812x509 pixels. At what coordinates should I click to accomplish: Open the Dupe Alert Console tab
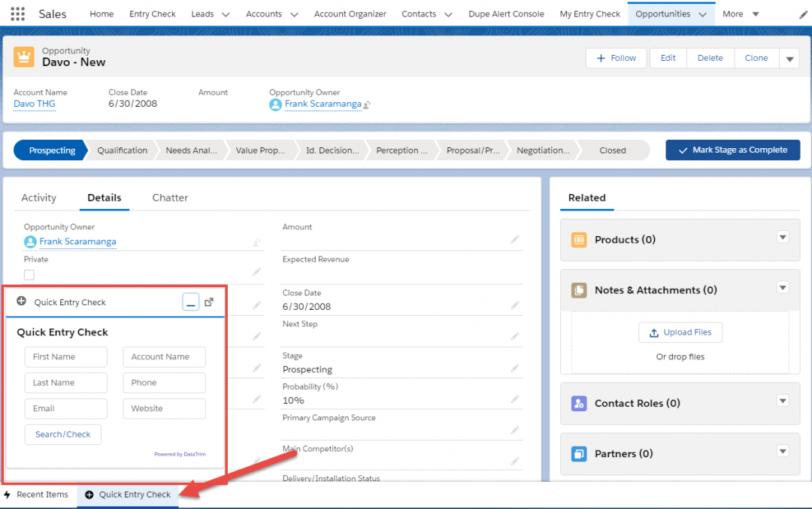(x=506, y=13)
